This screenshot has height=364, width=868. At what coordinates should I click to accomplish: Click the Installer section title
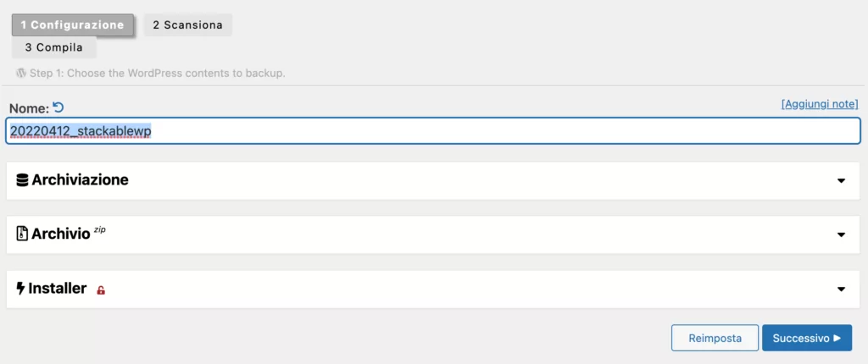click(58, 288)
